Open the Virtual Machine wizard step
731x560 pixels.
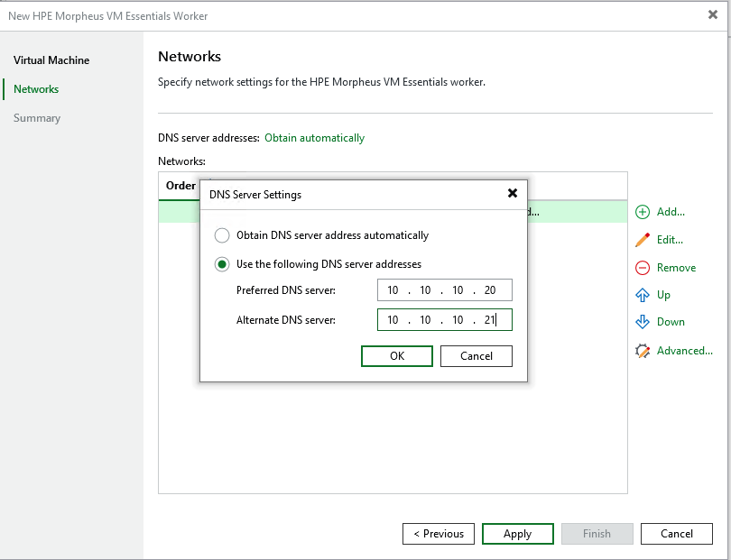[x=51, y=60]
